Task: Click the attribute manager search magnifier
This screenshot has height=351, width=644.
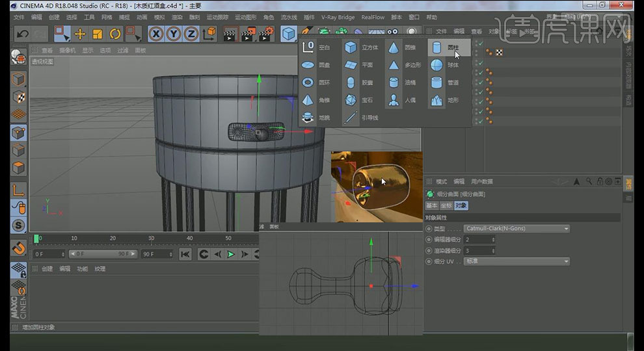Action: (x=589, y=181)
